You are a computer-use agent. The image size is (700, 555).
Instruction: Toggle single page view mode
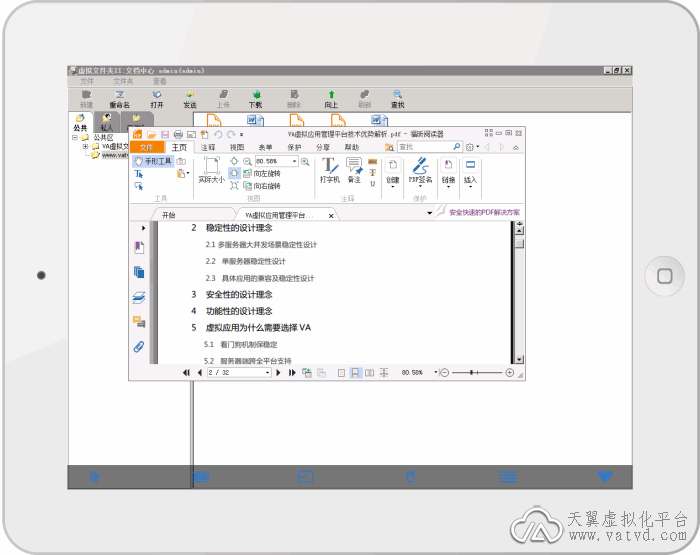coord(341,372)
